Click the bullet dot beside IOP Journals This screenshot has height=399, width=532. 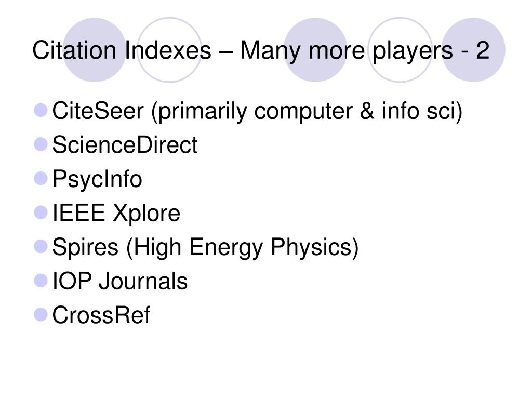[x=41, y=280]
